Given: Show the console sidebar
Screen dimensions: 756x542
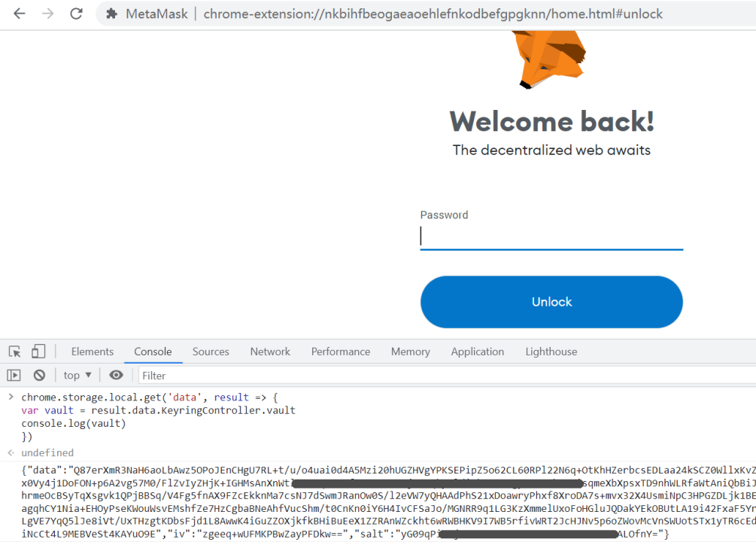Looking at the screenshot, I should 14,375.
